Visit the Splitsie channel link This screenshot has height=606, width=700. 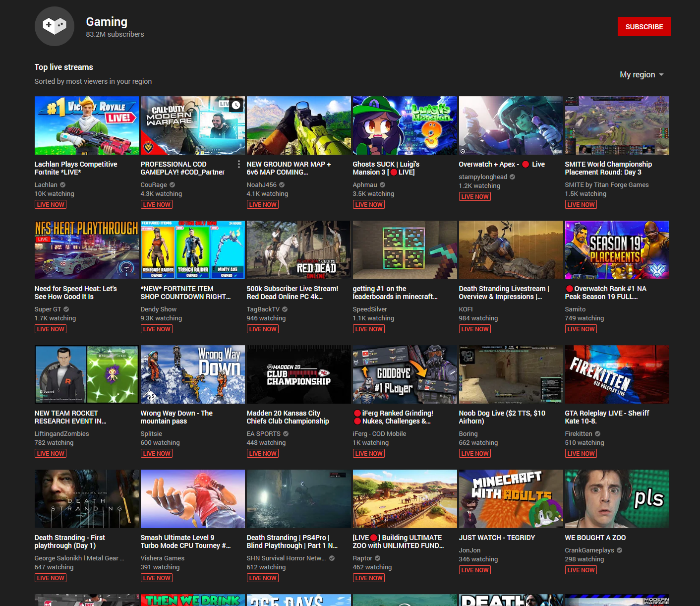pyautogui.click(x=152, y=434)
